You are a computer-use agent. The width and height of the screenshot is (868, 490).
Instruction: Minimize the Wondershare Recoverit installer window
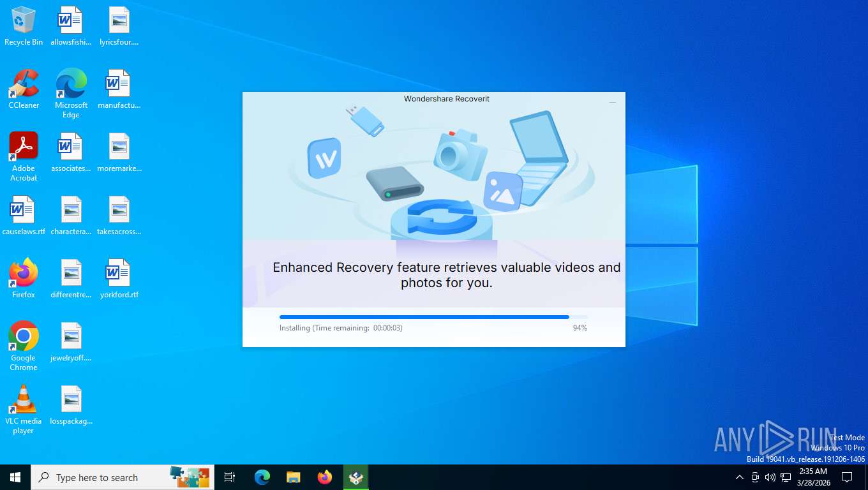pyautogui.click(x=612, y=101)
